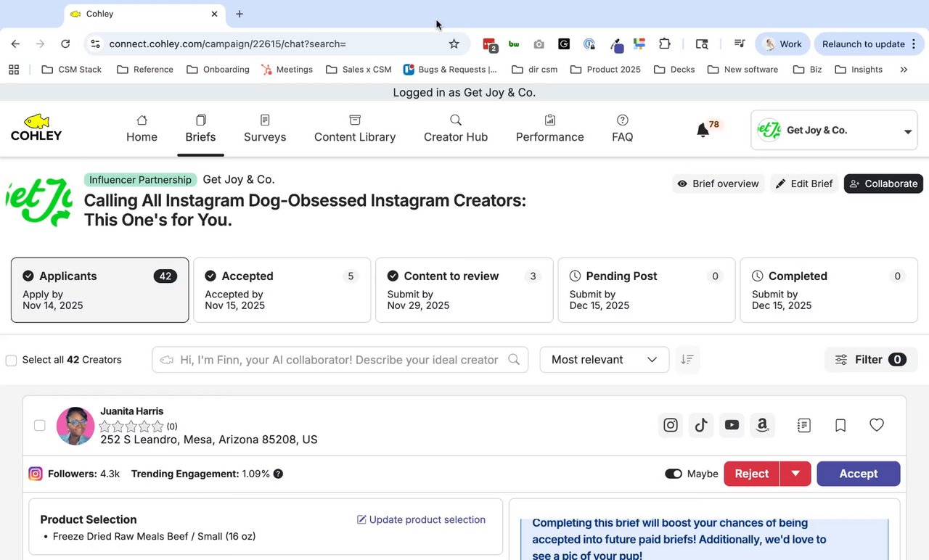This screenshot has height=560, width=929.
Task: Favorite the creator with the heart icon
Action: (x=877, y=425)
